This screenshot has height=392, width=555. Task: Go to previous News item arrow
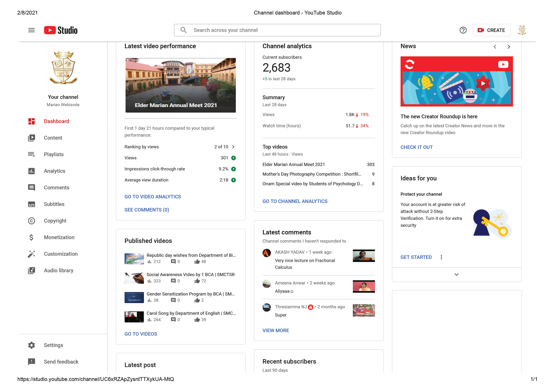(x=495, y=47)
